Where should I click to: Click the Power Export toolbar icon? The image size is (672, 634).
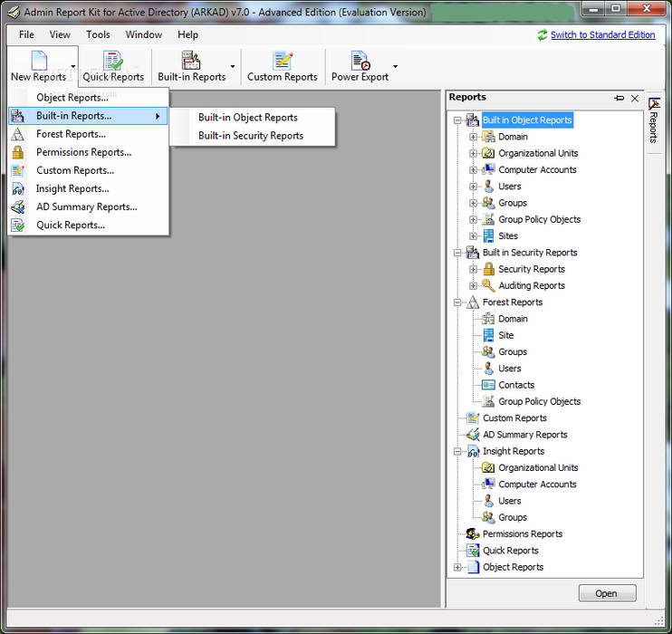(x=360, y=60)
